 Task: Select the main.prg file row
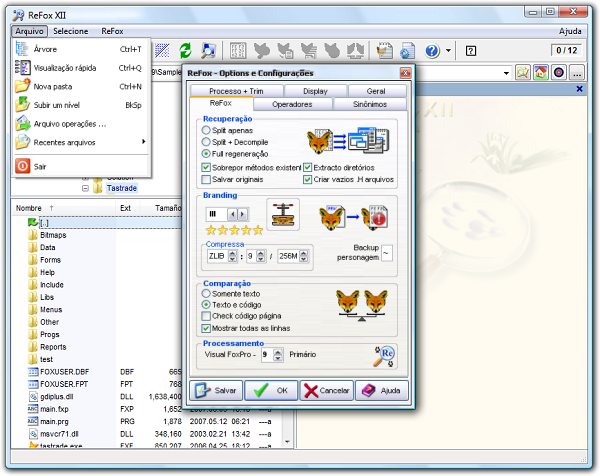(x=149, y=421)
